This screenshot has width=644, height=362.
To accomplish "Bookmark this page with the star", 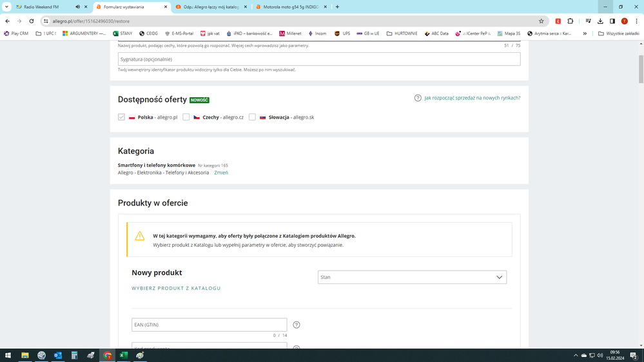I will [541, 21].
